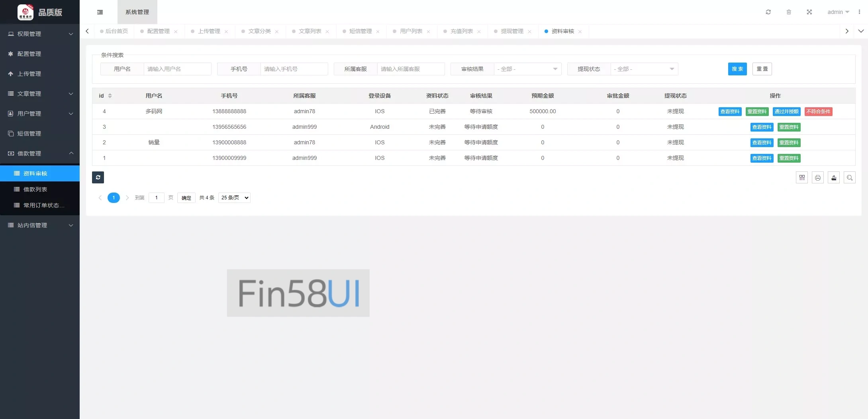The height and width of the screenshot is (419, 868).
Task: Change page size with 25 条/页 selector
Action: pyautogui.click(x=234, y=198)
